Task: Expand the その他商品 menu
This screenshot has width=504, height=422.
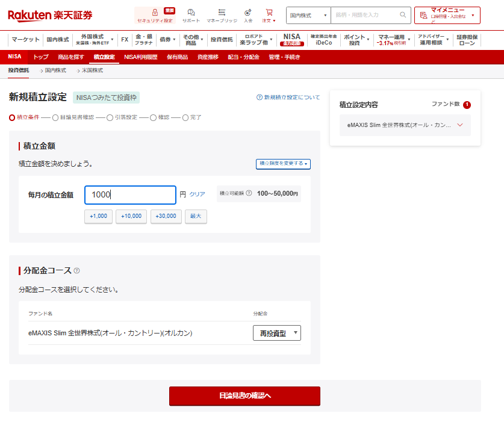Action: tap(193, 40)
